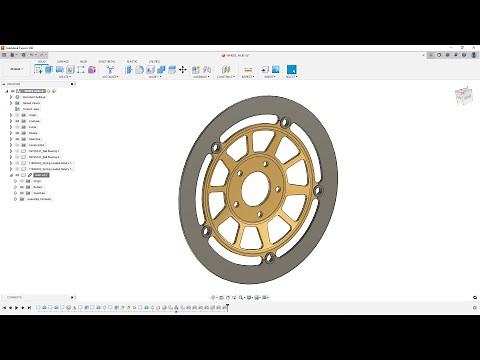Show the top-level Origin folder
This screenshot has height=360, width=480.
point(17,115)
